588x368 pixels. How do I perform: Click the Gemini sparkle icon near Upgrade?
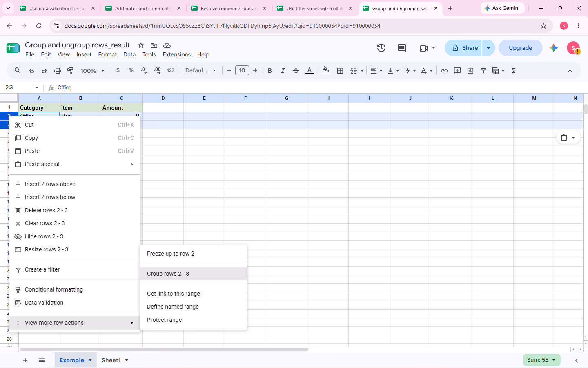coord(554,48)
